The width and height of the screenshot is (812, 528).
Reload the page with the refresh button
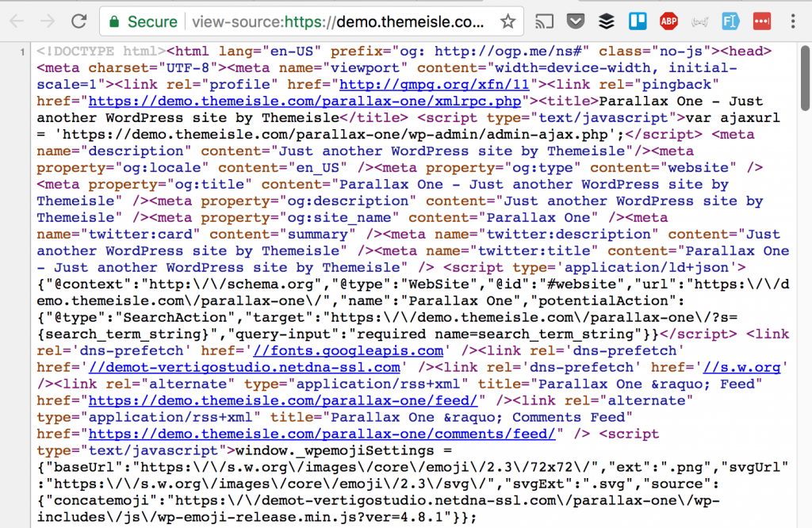pyautogui.click(x=79, y=21)
